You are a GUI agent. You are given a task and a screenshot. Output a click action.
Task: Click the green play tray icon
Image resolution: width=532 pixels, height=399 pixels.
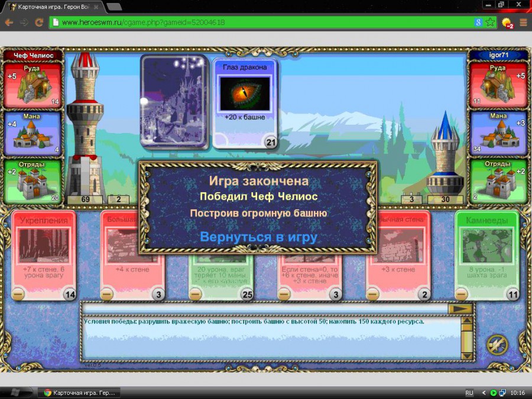(x=494, y=393)
